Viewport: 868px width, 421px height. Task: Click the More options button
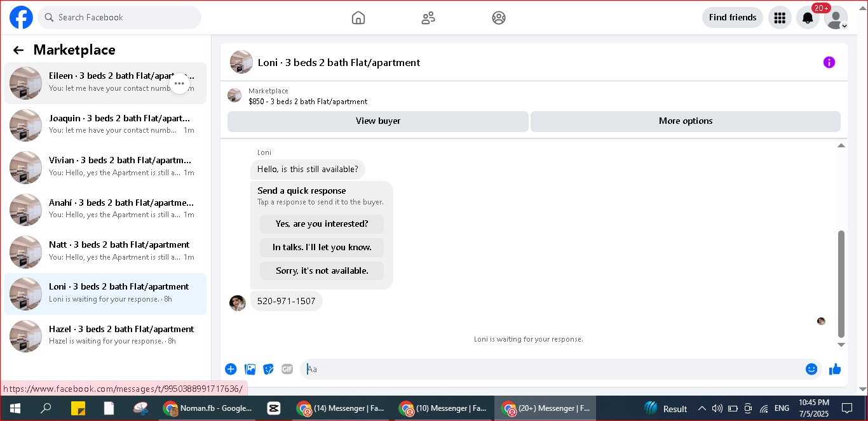(x=686, y=121)
